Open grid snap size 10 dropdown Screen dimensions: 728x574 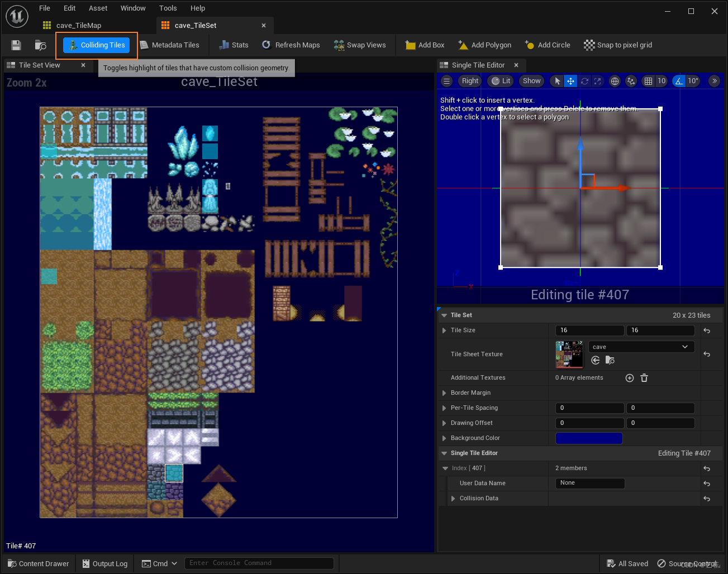pyautogui.click(x=662, y=81)
